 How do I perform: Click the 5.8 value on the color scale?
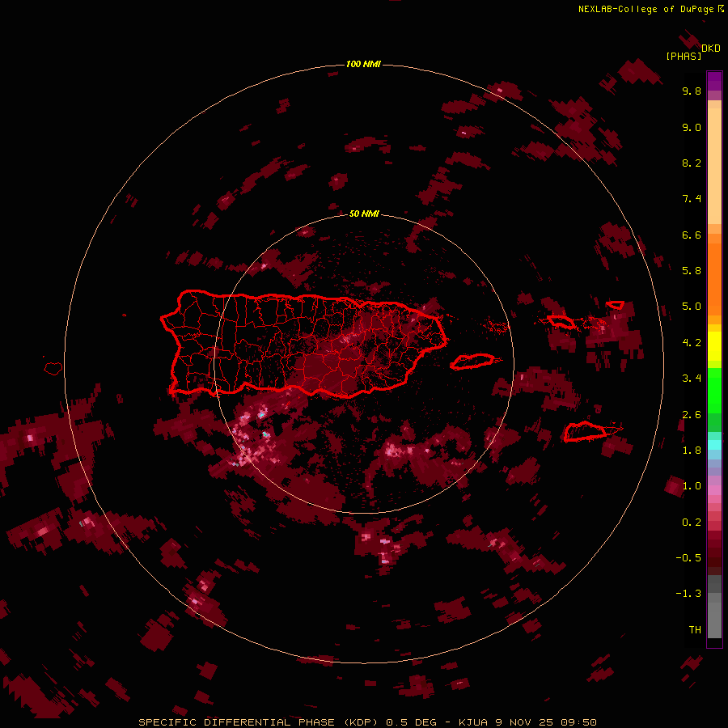tap(692, 270)
